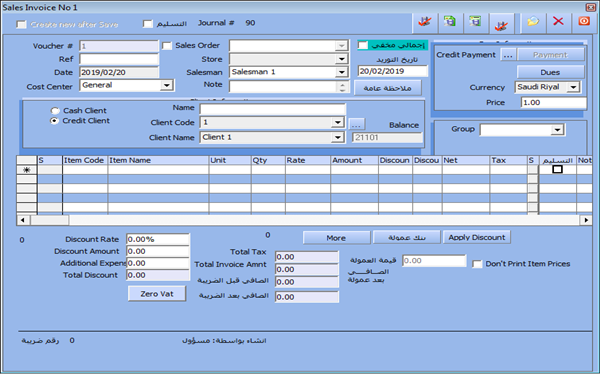Toggle the إجمالي مخفي checkbox
Image resolution: width=600 pixels, height=374 pixels.
tap(363, 46)
